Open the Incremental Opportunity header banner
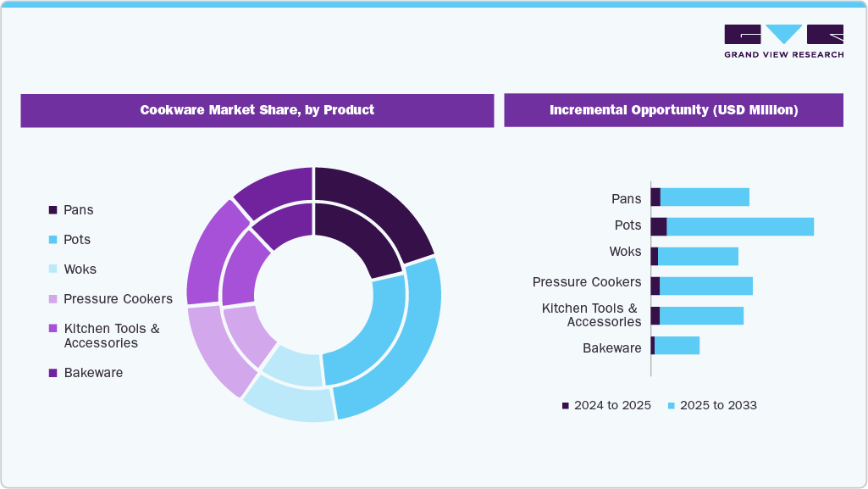This screenshot has height=489, width=868. pyautogui.click(x=674, y=109)
